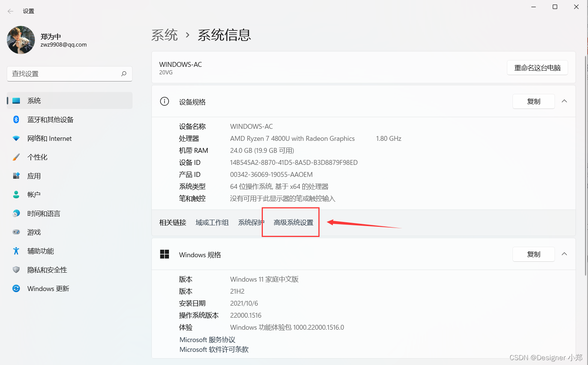Click the gamepad icon for 游戏

[x=16, y=232]
